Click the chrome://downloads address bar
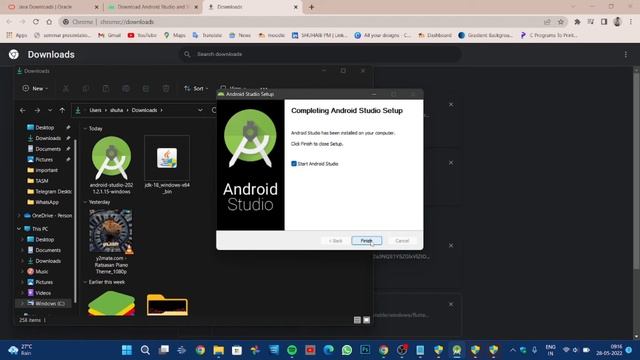This screenshot has width=640, height=360. 302,22
